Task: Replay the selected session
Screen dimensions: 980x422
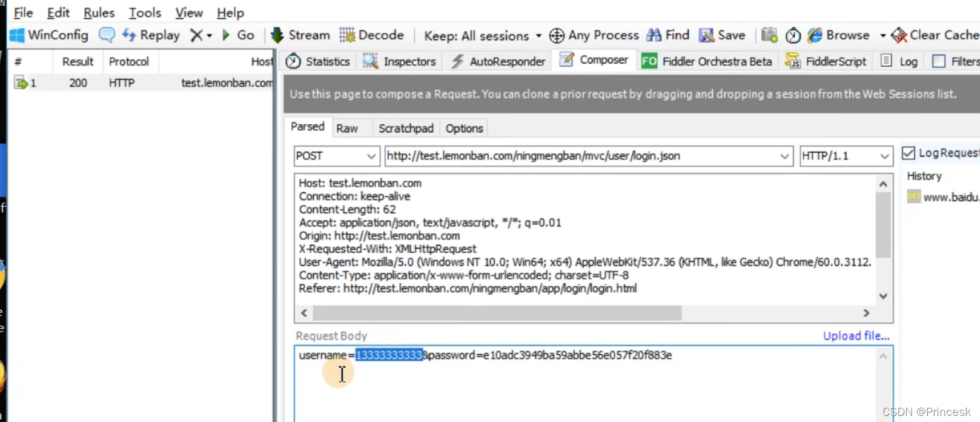Action: (151, 35)
